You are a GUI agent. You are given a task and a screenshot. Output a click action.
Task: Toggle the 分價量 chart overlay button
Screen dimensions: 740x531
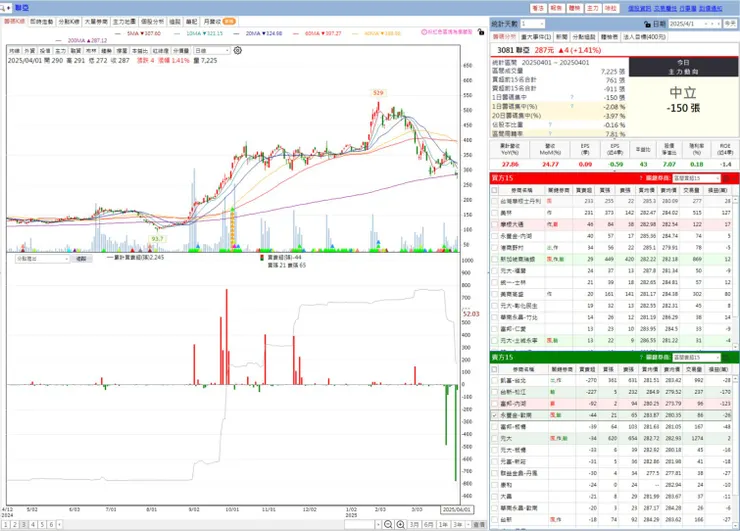181,51
